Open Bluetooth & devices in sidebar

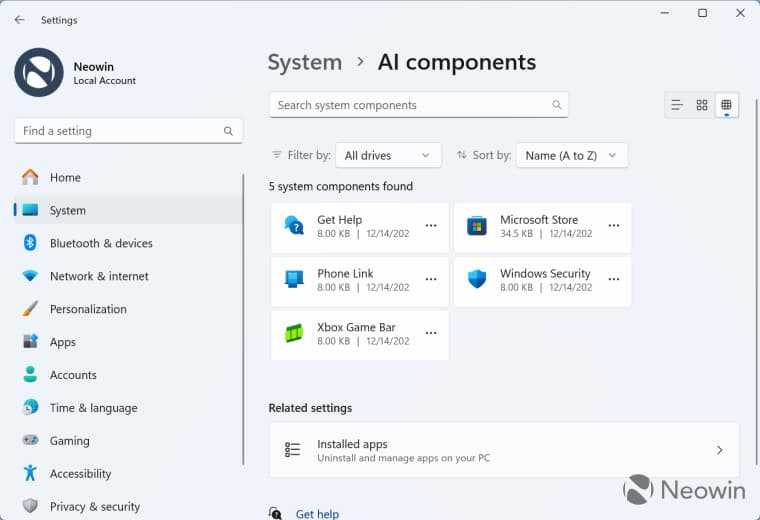101,243
